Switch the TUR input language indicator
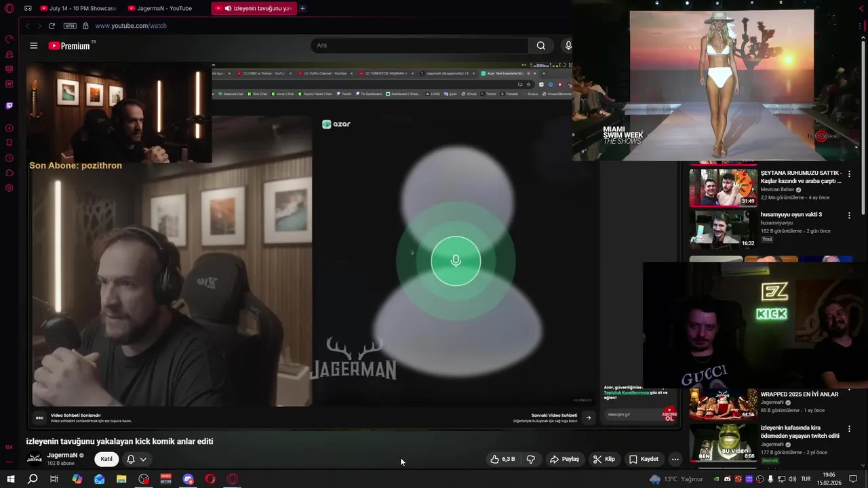Screen dimensions: 868x488 (x=806, y=479)
